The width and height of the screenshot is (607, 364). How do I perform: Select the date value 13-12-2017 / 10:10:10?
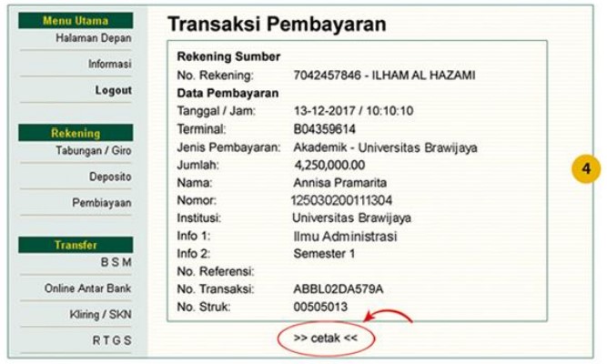(353, 111)
